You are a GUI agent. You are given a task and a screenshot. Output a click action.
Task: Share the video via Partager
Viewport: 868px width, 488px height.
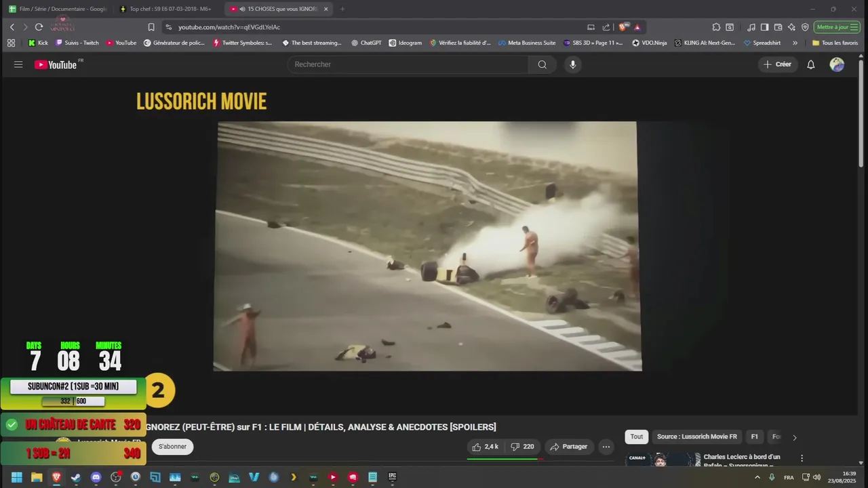tap(568, 447)
